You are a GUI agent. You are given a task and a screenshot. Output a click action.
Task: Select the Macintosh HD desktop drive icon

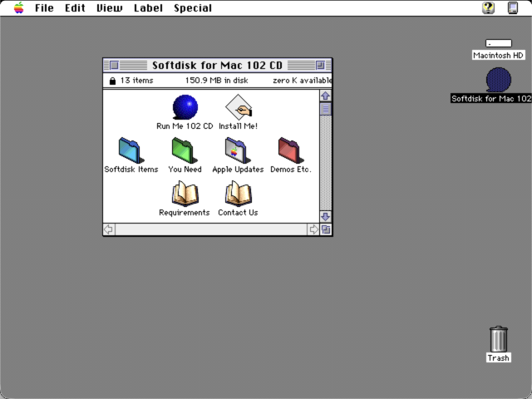coord(499,43)
